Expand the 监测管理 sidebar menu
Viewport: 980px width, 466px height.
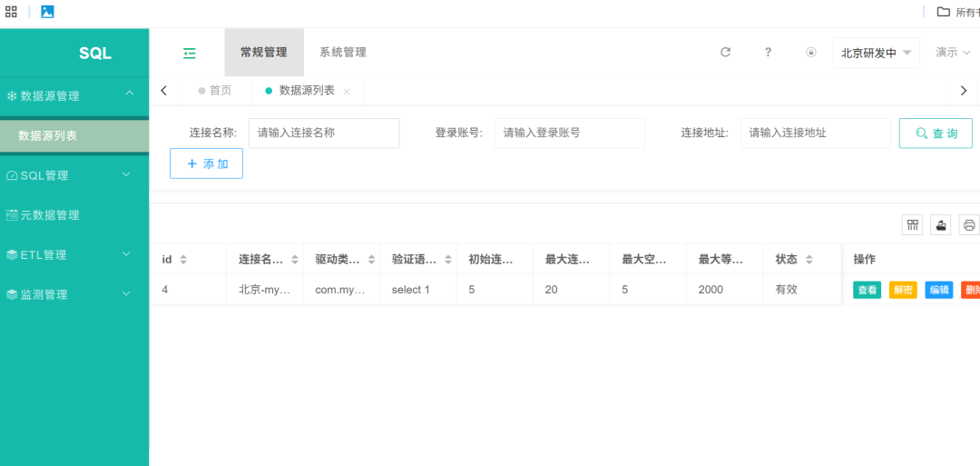[74, 294]
